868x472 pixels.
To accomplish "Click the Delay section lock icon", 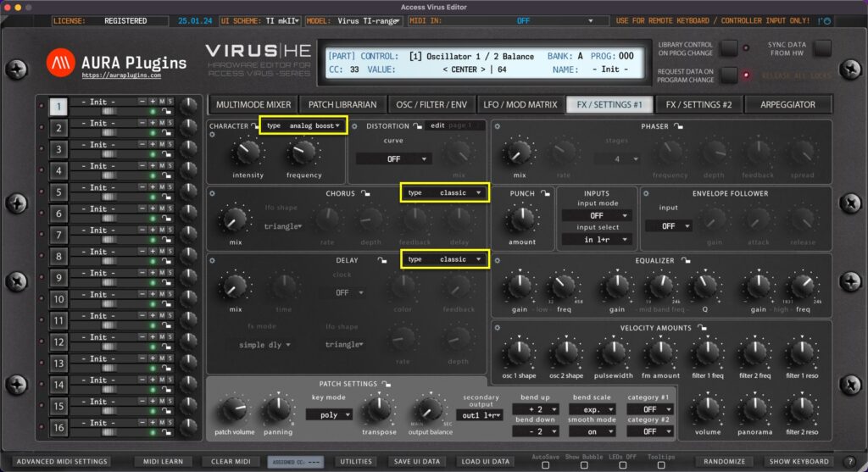I will 382,260.
